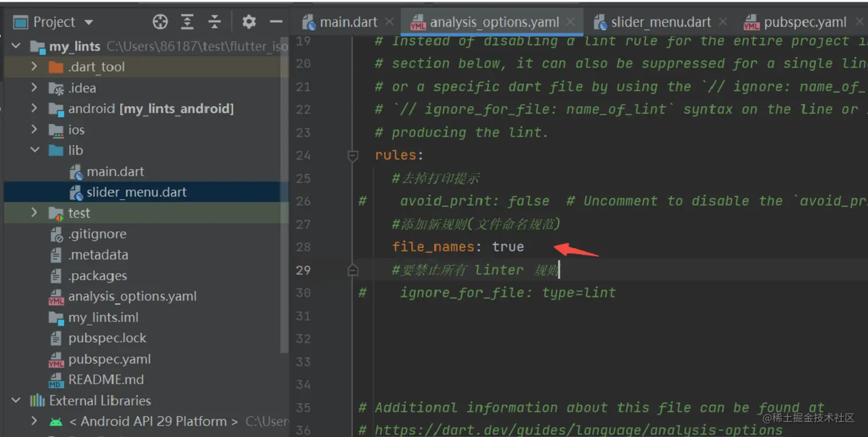Click 'avoid_print: false' commented line
This screenshot has width=868, height=437.
click(475, 201)
